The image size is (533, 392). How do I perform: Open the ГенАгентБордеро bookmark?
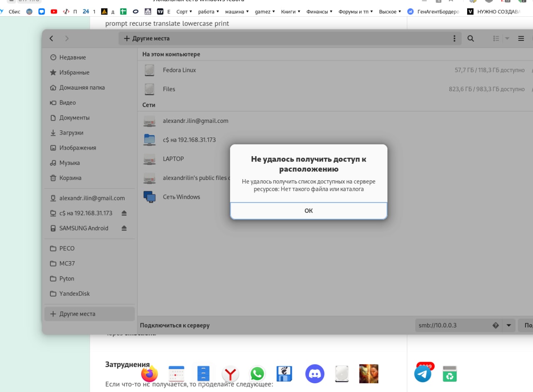[x=433, y=12]
